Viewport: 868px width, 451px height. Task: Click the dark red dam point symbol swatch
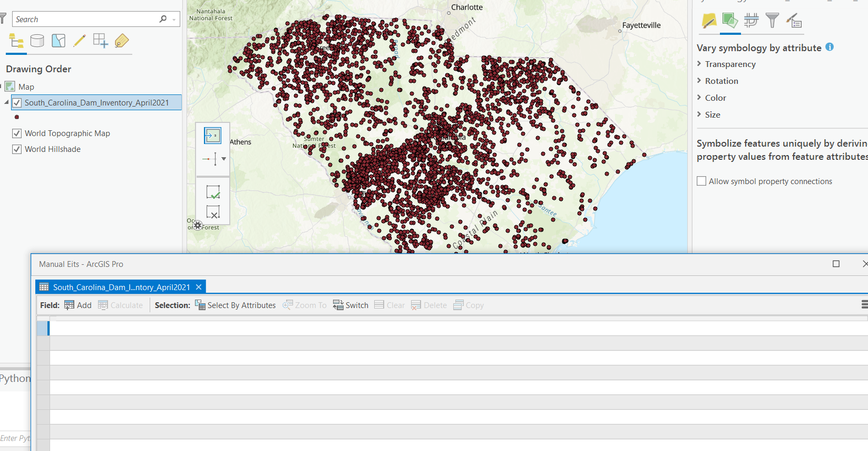pos(17,117)
